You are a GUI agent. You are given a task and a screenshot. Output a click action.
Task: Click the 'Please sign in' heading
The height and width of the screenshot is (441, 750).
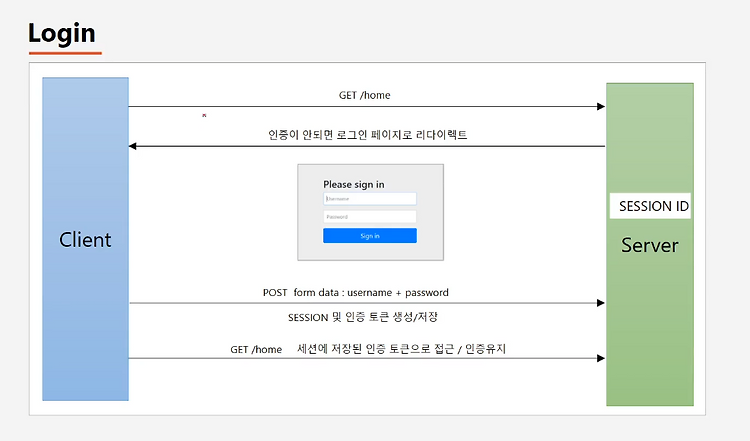coord(353,184)
